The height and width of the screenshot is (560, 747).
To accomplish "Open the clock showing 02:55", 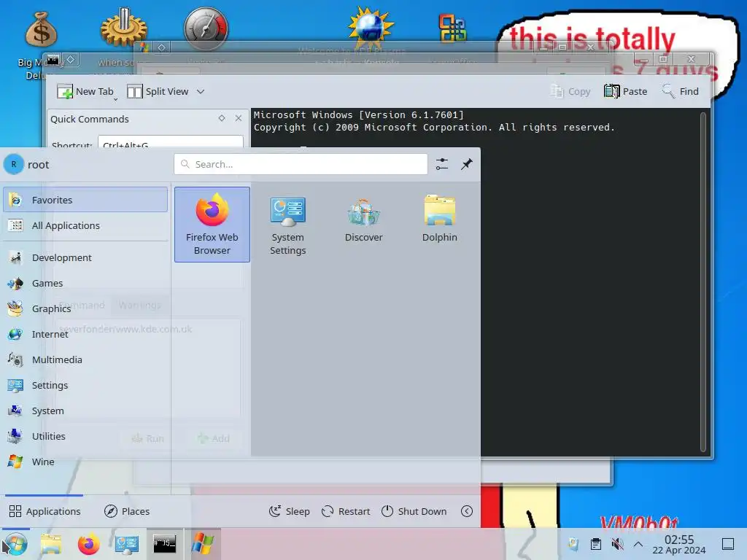I will click(679, 544).
